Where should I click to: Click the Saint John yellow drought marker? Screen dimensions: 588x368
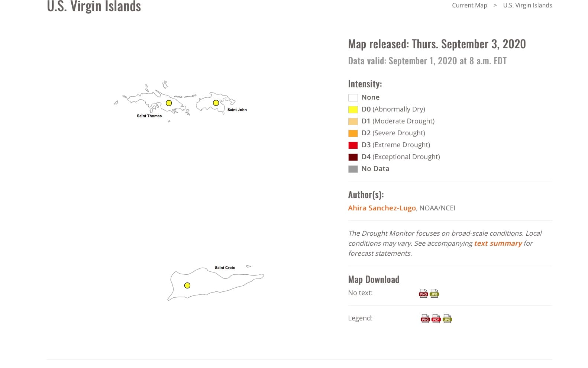[x=216, y=103]
